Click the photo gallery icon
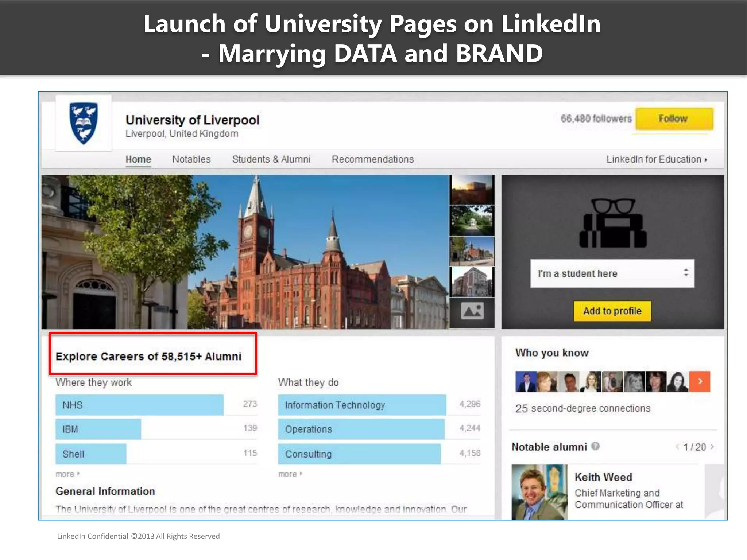 point(472,311)
